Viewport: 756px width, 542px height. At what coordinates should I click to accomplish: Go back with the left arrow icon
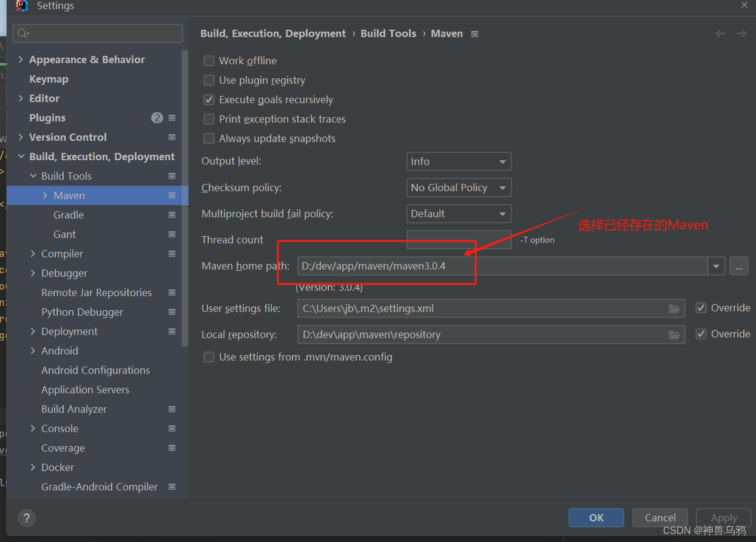[x=721, y=33]
